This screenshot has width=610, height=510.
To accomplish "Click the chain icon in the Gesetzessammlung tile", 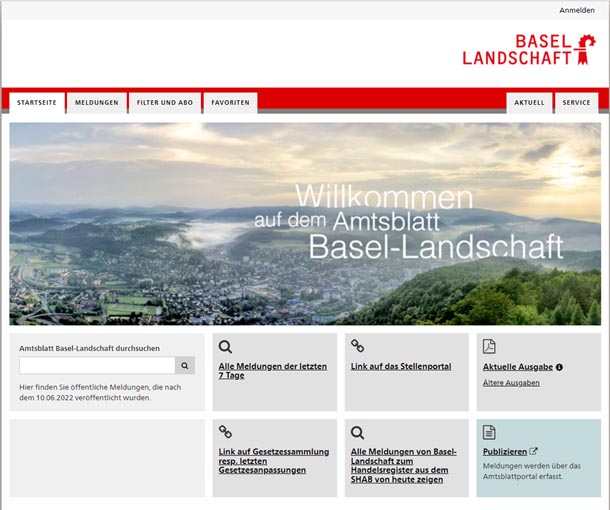I will click(225, 432).
